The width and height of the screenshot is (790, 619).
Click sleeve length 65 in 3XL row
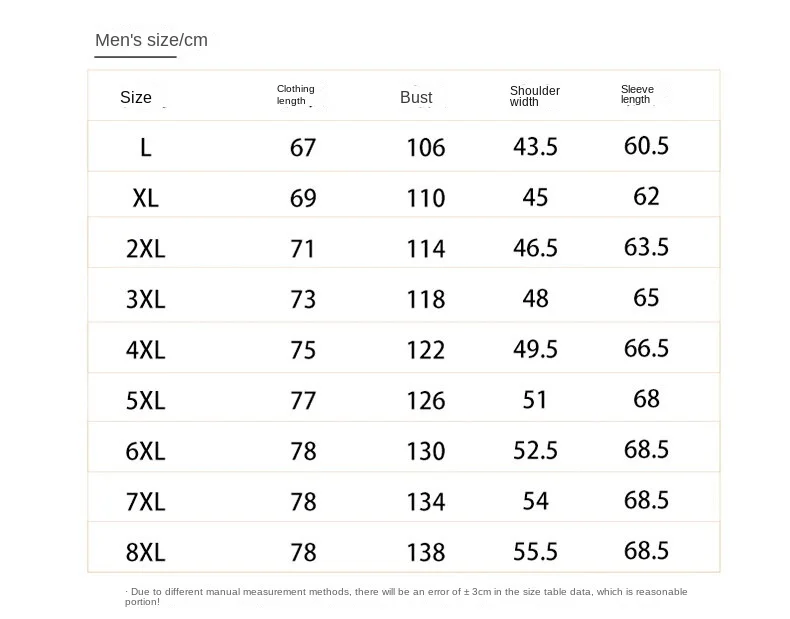(646, 297)
